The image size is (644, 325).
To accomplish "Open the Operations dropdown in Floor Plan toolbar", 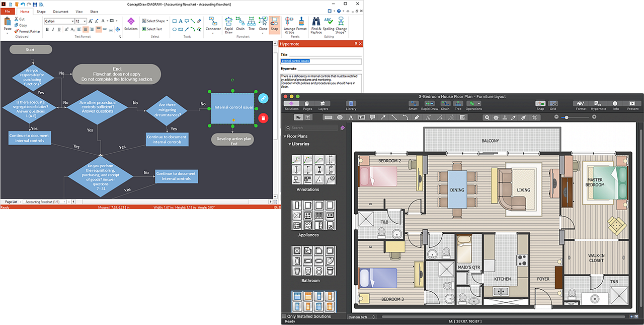I will pyautogui.click(x=473, y=105).
